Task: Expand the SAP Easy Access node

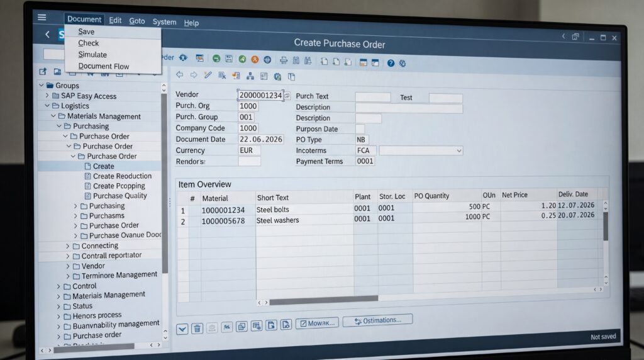Action: point(47,95)
